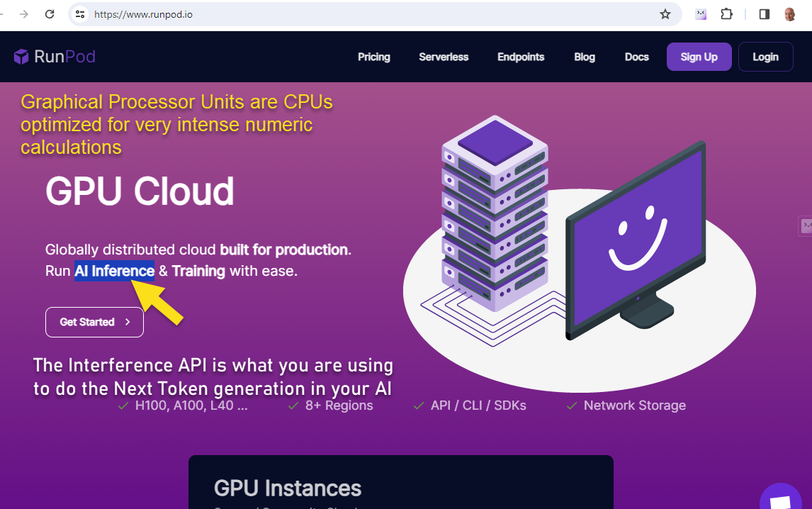Click the H100, A100, L40 feature text
This screenshot has height=509, width=812.
[x=191, y=405]
